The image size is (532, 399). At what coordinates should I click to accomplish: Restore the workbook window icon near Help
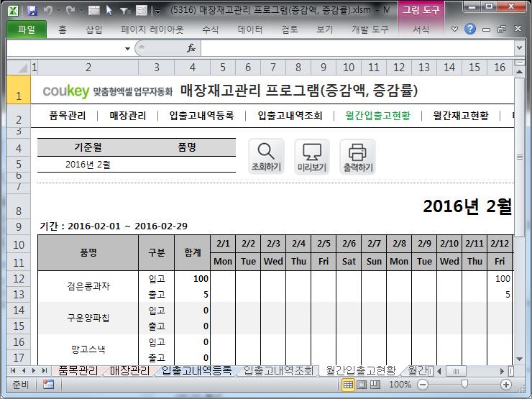[502, 29]
